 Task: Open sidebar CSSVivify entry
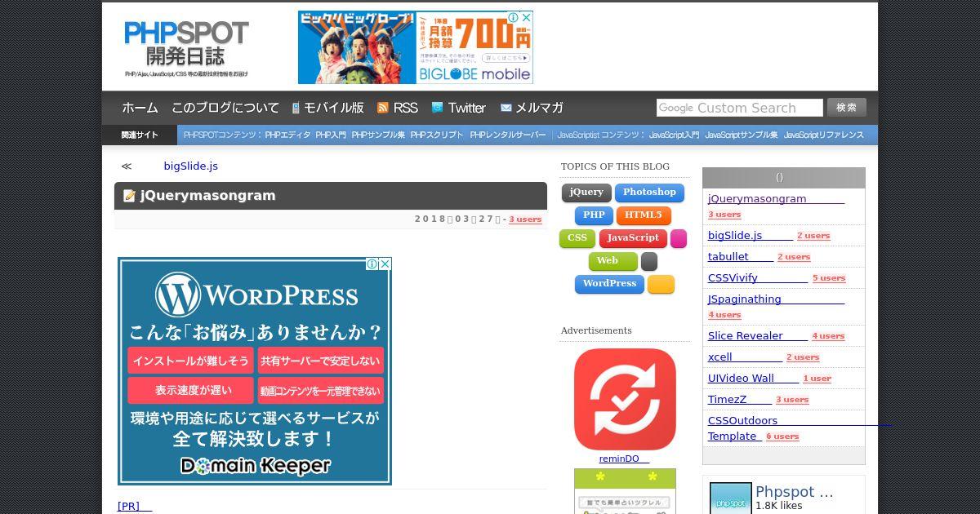pyautogui.click(x=758, y=278)
